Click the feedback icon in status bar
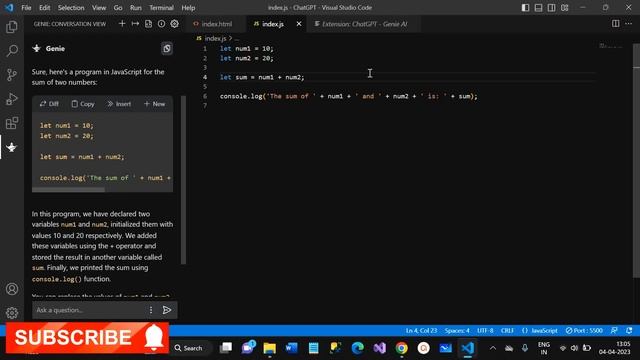The image size is (640, 360). [x=614, y=331]
